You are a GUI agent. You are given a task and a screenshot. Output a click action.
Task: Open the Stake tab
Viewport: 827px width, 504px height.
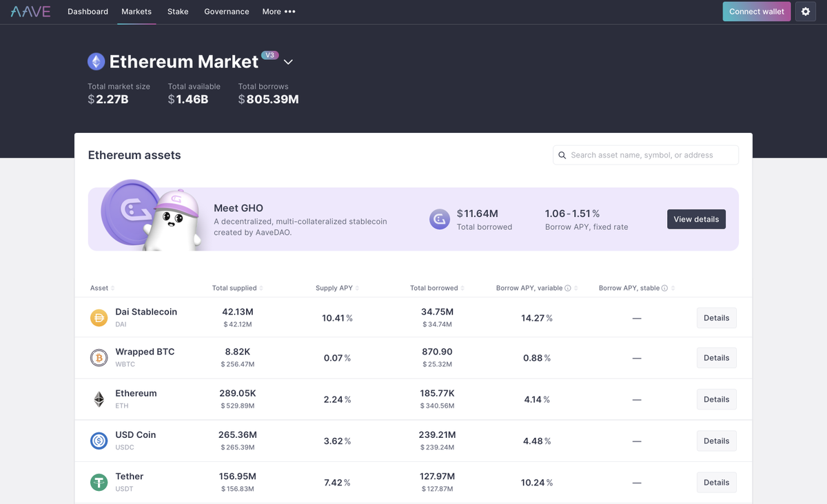[x=178, y=12]
